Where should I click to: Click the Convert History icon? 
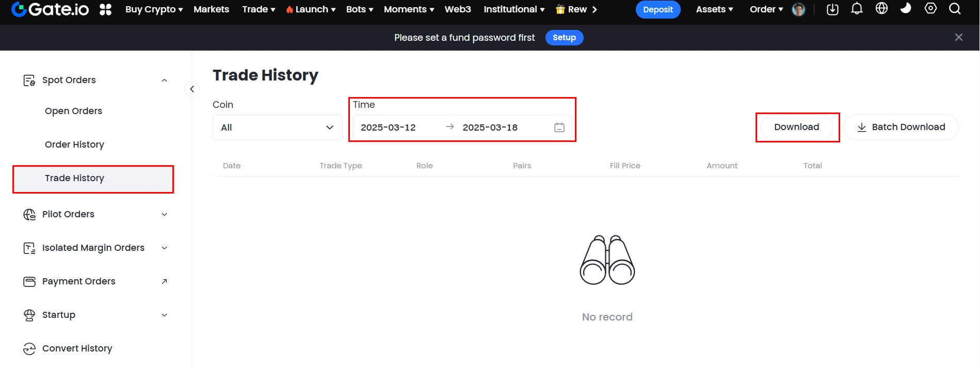29,349
